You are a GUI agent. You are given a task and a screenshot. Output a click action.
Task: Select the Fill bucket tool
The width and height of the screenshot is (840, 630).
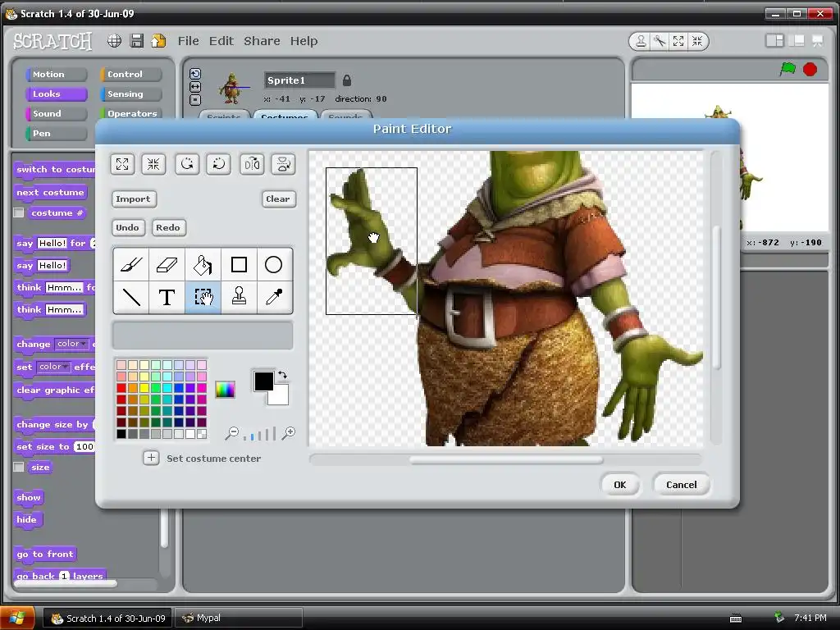[203, 265]
